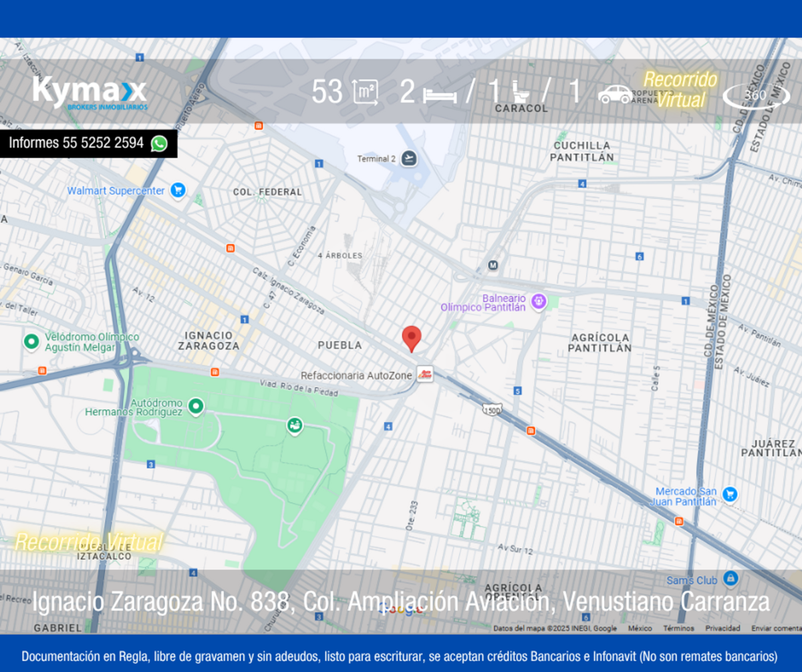
Task: Open the WhatsApp icon beside Informes
Action: point(159,144)
